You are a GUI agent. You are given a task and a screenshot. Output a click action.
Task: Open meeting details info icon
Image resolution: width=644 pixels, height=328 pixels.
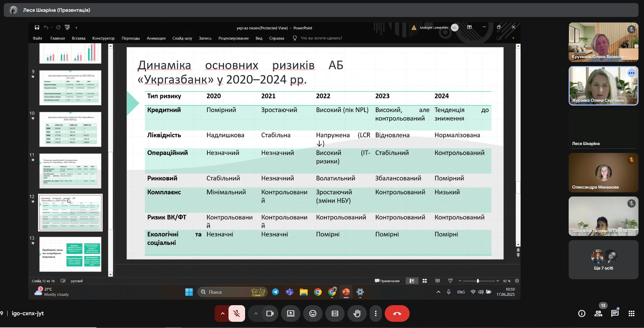click(582, 313)
